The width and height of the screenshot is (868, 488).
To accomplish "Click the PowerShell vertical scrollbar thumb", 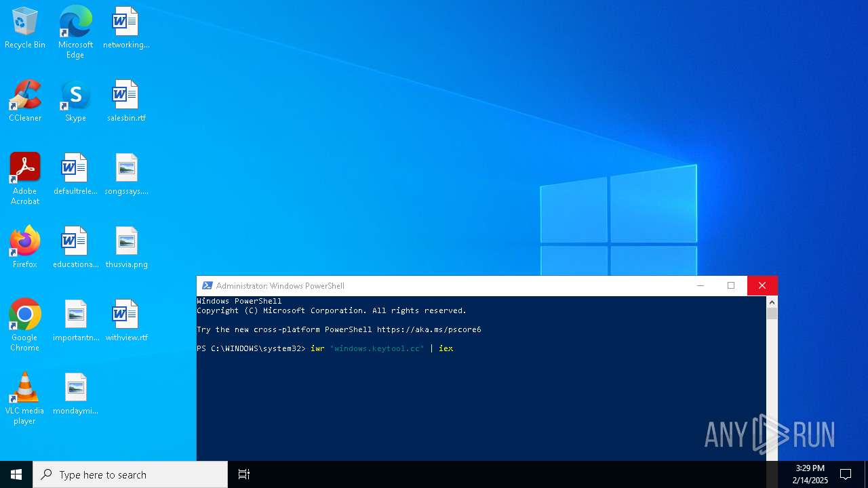I will click(x=772, y=313).
